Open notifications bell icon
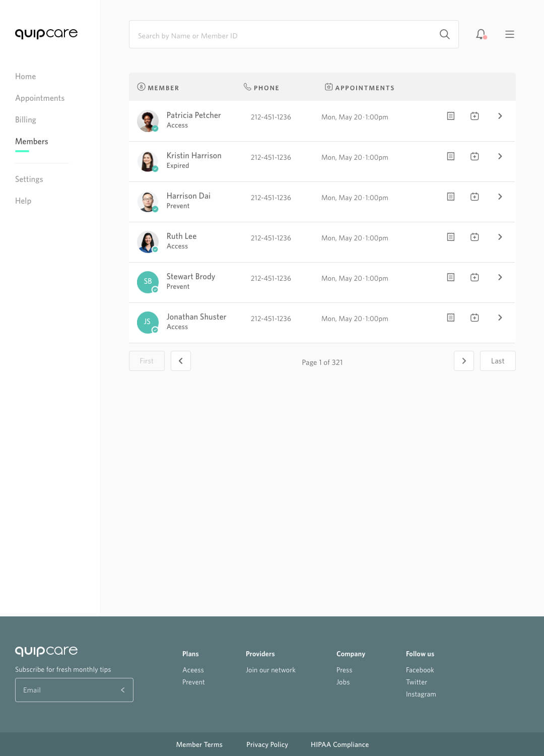 click(481, 34)
